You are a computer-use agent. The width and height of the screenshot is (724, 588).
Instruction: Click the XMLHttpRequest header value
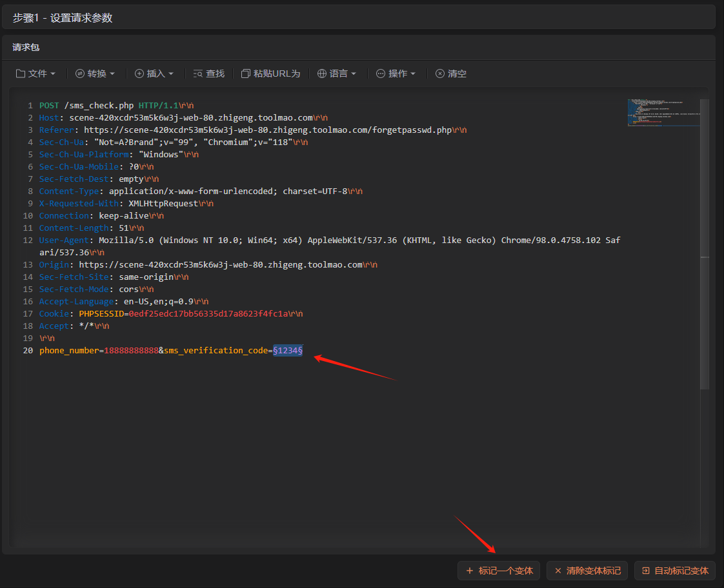pos(163,203)
